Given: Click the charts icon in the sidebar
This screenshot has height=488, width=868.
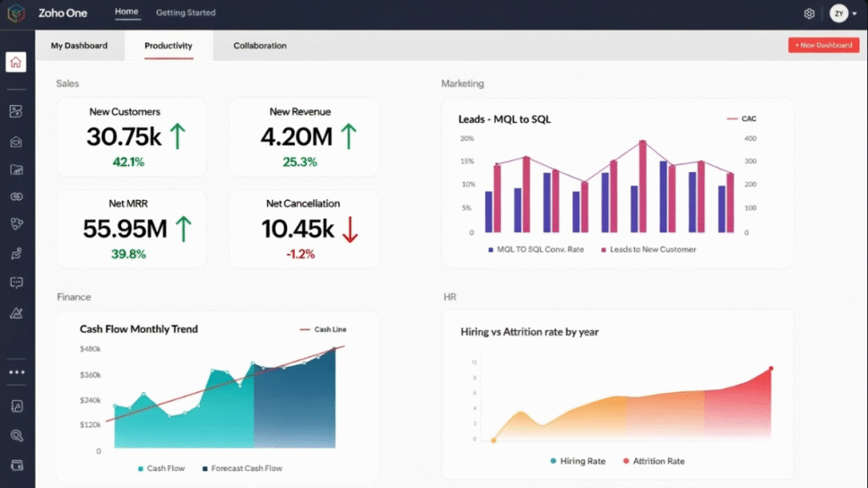Looking at the screenshot, I should click(15, 170).
